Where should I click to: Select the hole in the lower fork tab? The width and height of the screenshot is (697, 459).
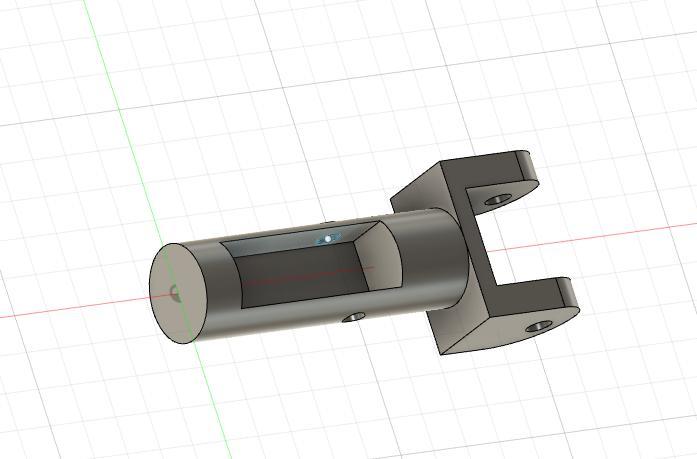pyautogui.click(x=539, y=327)
